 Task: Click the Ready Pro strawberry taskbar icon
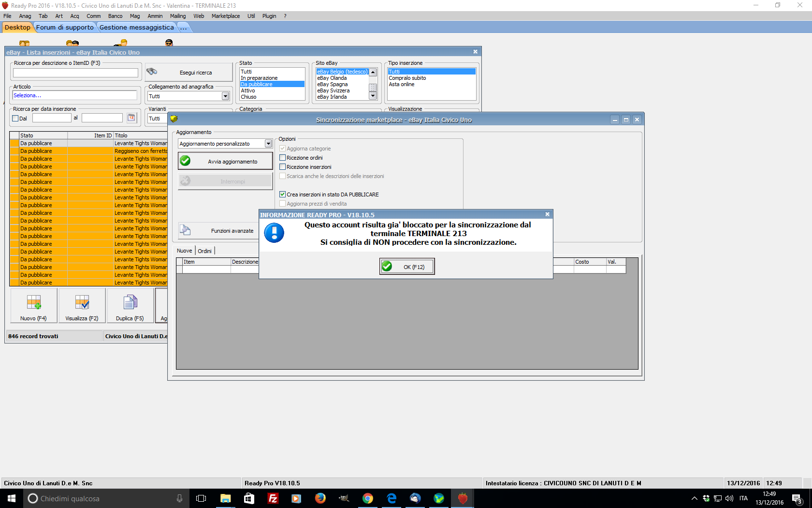(x=463, y=498)
